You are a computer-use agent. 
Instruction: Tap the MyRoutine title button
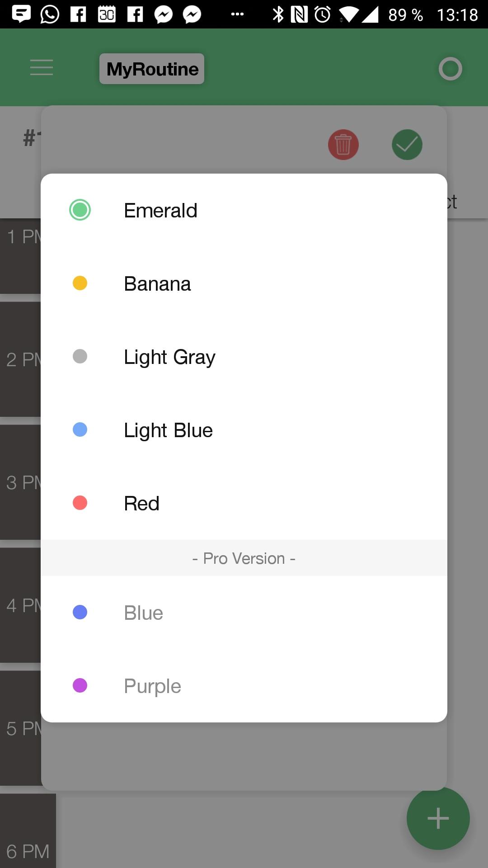tap(152, 69)
